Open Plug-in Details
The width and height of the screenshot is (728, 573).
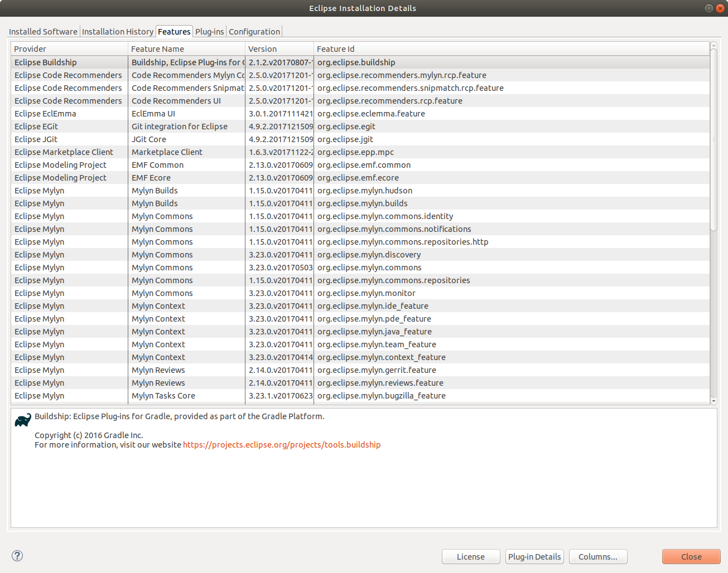(x=534, y=557)
